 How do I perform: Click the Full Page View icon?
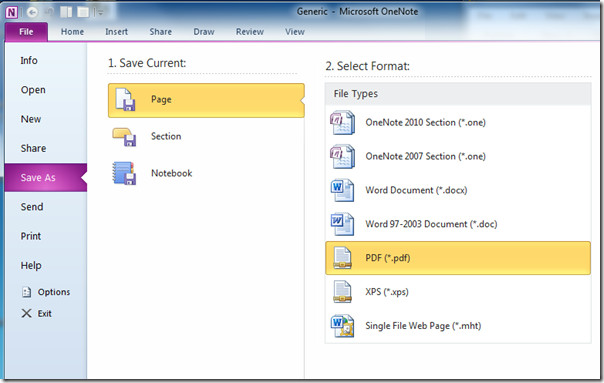pyautogui.click(x=83, y=12)
